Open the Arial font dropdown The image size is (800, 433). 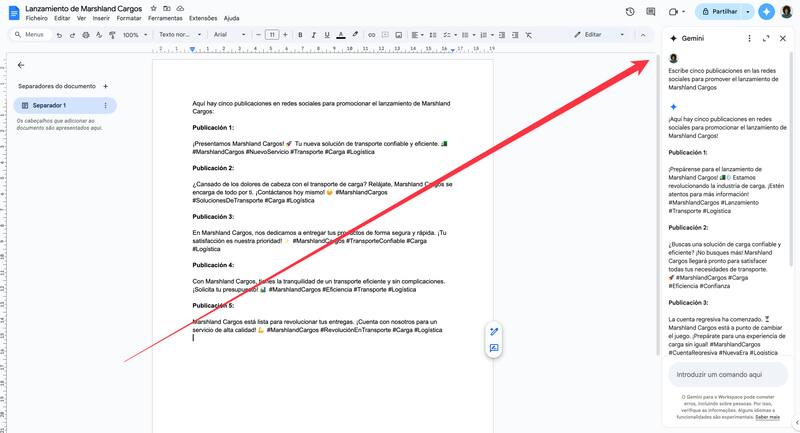click(x=229, y=34)
